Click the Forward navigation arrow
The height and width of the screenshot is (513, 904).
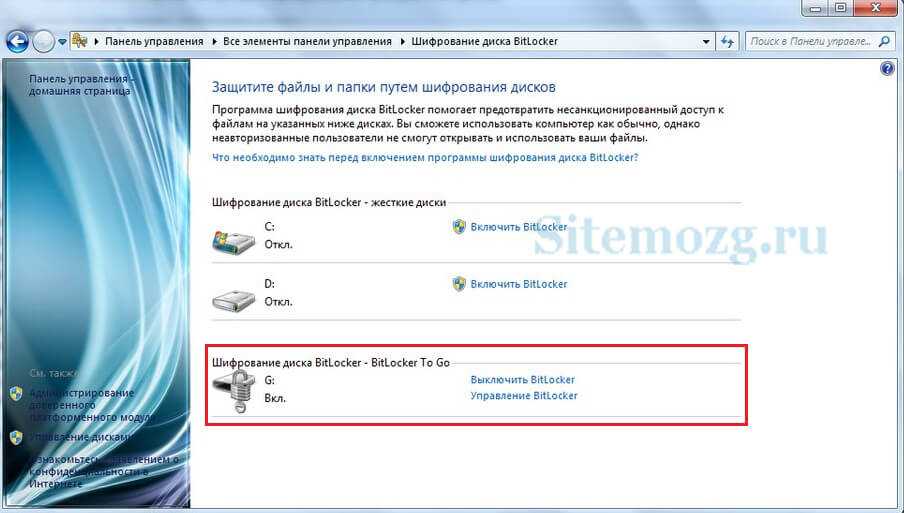tap(43, 42)
